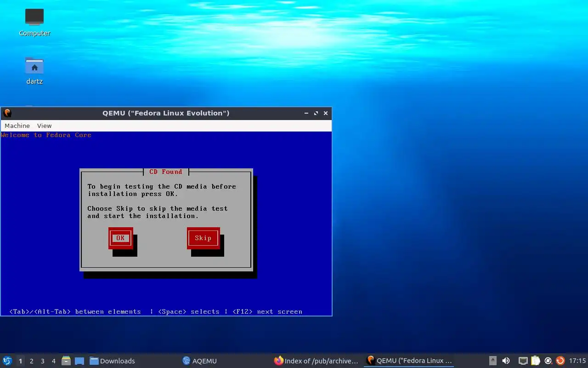
Task: Click the '<F12> next screen' hint text
Action: click(x=267, y=311)
